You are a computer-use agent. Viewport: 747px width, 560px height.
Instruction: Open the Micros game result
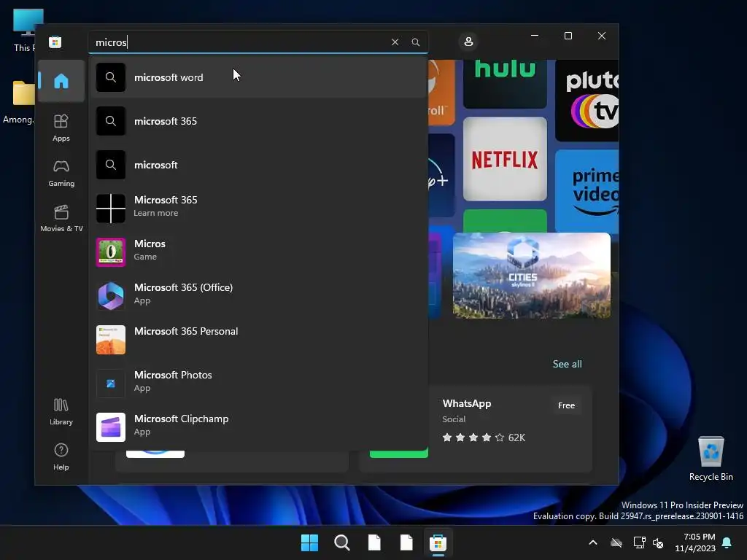[x=258, y=252]
